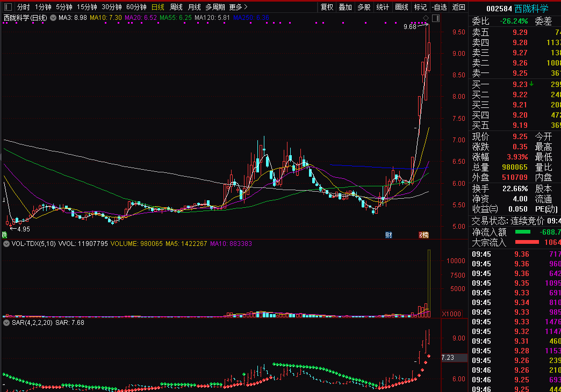The image size is (561, 392).
Task: Open the SAR indicator settings dropdown
Action: click(5, 323)
